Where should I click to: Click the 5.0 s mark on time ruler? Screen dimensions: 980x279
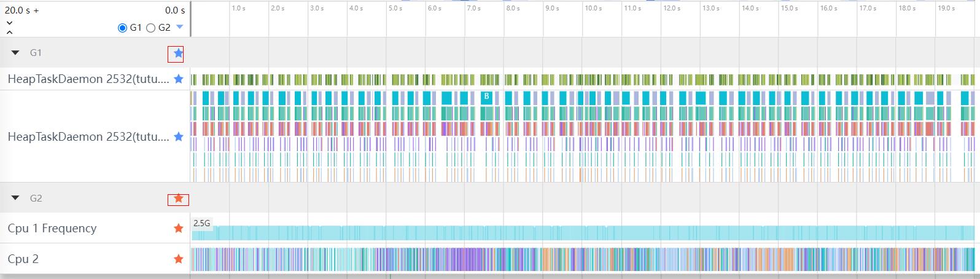(x=395, y=9)
